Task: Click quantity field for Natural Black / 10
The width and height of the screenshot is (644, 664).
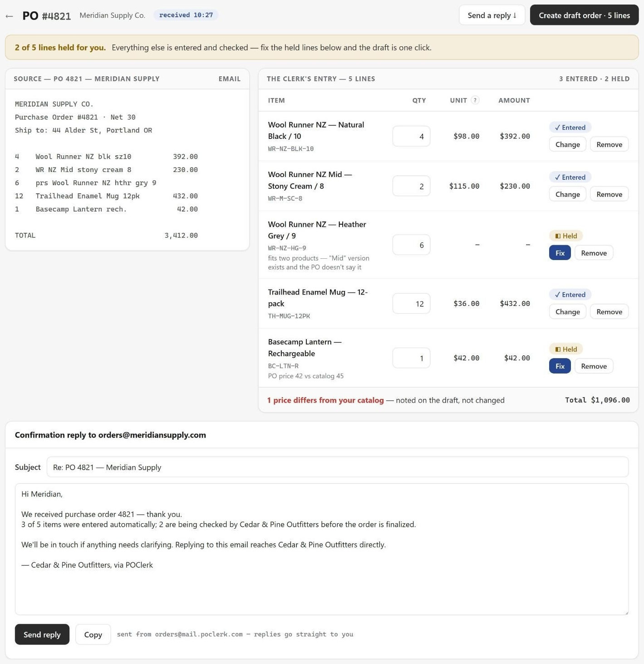Action: point(411,136)
